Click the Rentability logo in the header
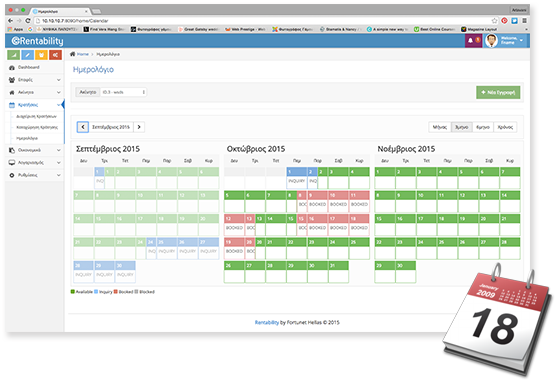Image resolution: width=555 pixels, height=380 pixels. (x=37, y=41)
